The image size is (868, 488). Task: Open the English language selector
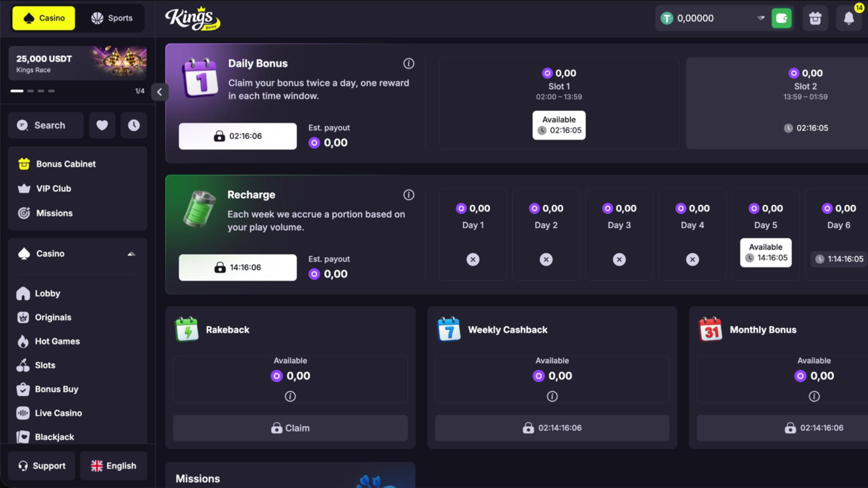113,466
